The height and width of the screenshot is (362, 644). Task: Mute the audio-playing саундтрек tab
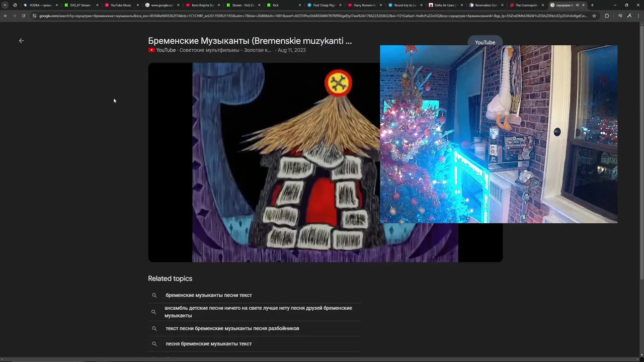coord(577,5)
